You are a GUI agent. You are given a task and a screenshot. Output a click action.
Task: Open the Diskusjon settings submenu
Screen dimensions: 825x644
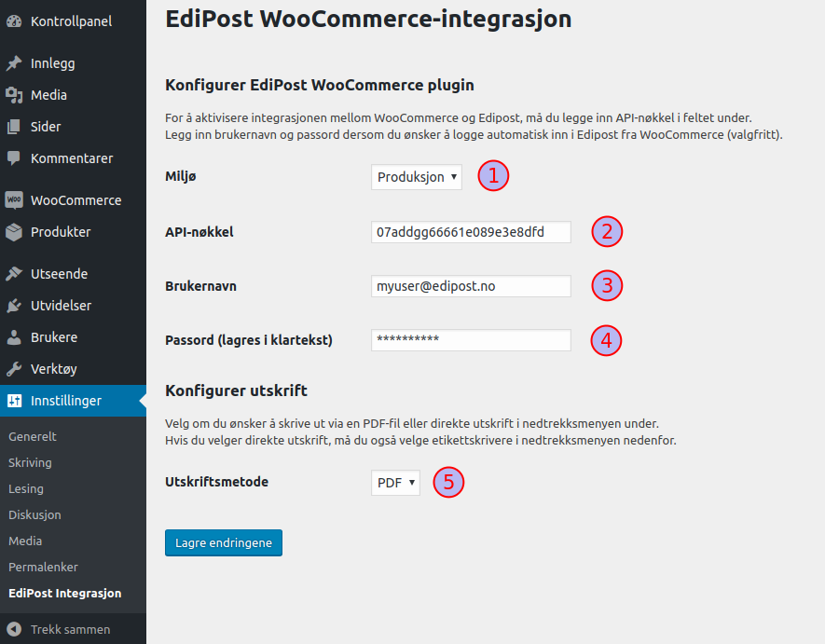[x=34, y=514]
